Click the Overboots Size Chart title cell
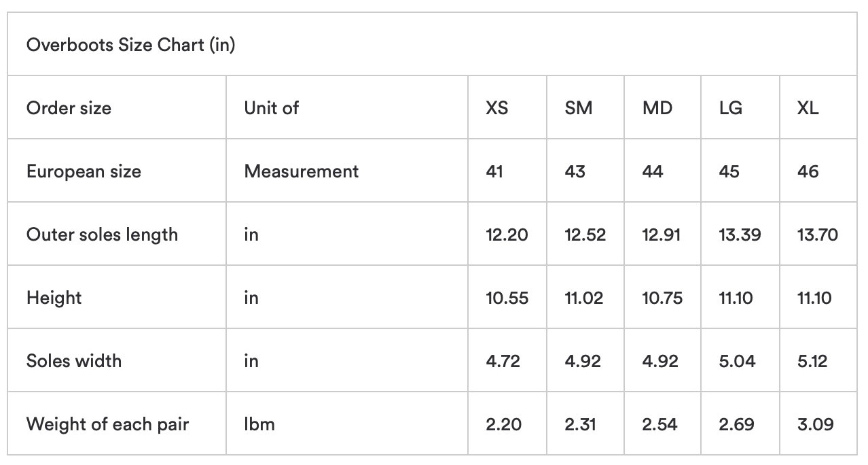Image resolution: width=868 pixels, height=465 pixels. point(131,46)
